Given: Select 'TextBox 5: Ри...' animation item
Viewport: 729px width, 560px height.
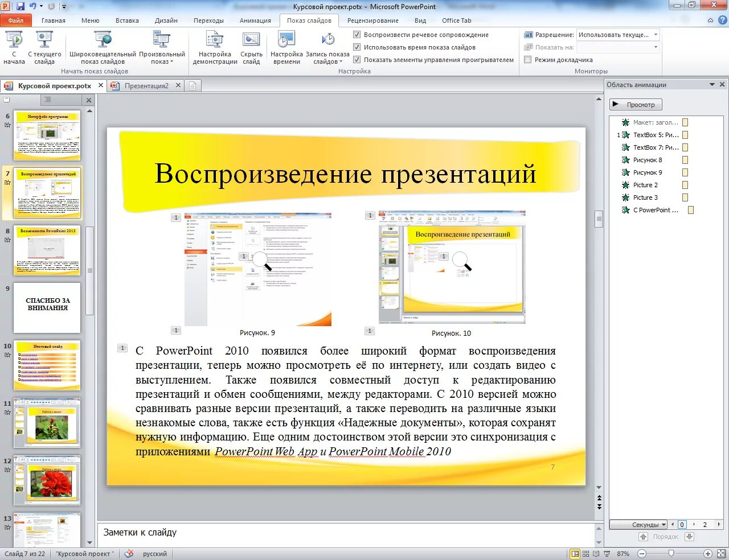Looking at the screenshot, I should 656,135.
